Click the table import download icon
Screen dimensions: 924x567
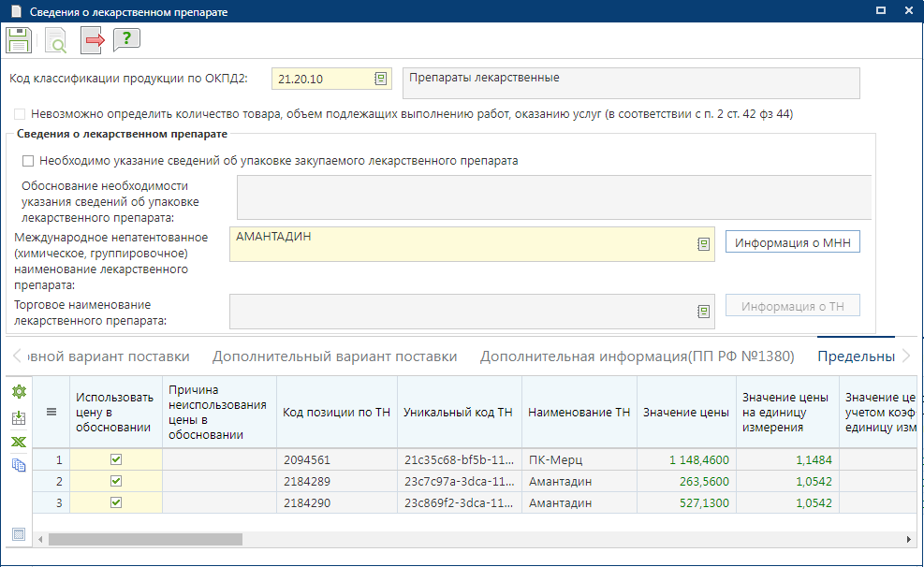tap(19, 418)
